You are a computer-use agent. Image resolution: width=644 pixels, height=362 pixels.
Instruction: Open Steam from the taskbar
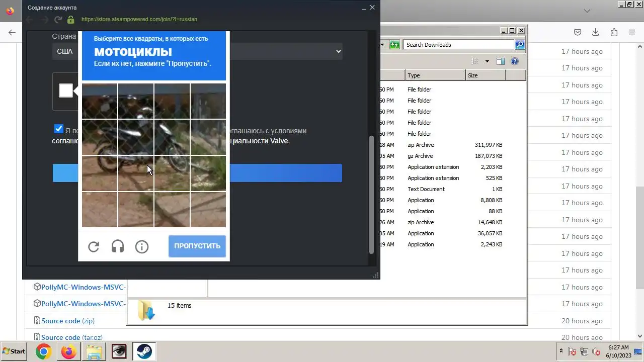point(144,351)
